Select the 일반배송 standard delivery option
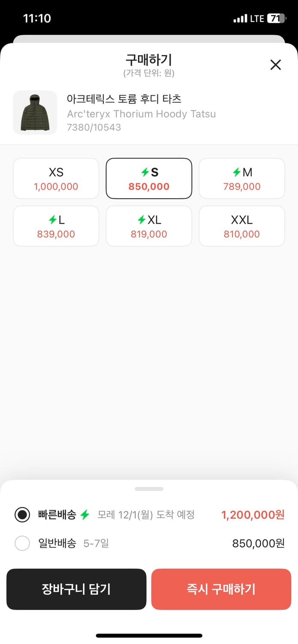Viewport: 298px width, 644px height. [x=22, y=543]
